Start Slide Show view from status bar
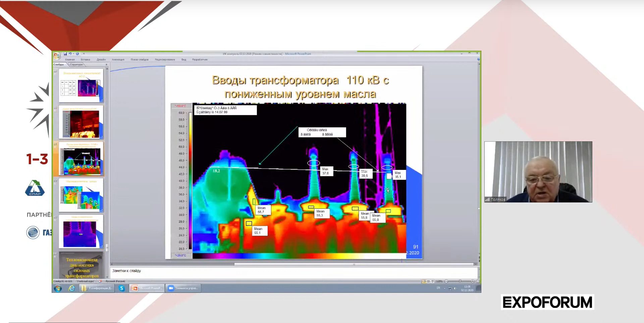This screenshot has width=644, height=323. pos(432,281)
